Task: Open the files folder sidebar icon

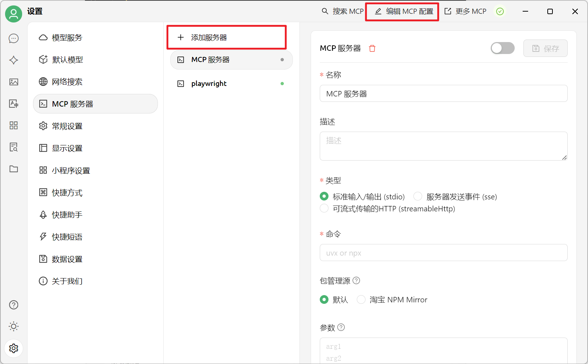Action: point(14,169)
